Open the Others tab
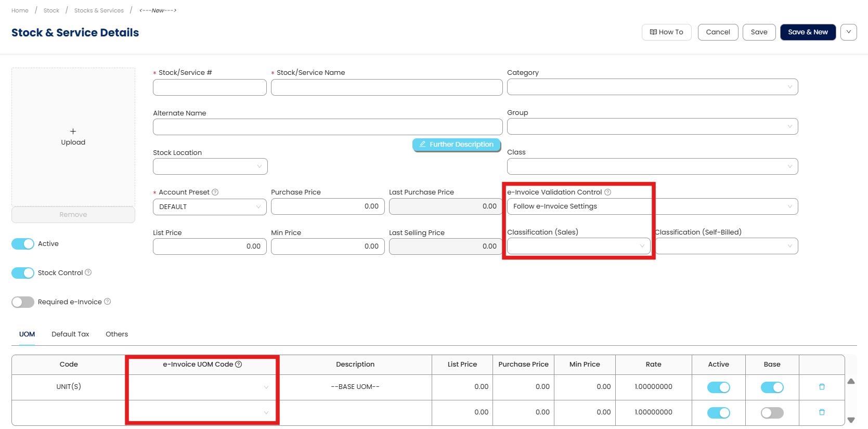The width and height of the screenshot is (868, 429). tap(116, 334)
